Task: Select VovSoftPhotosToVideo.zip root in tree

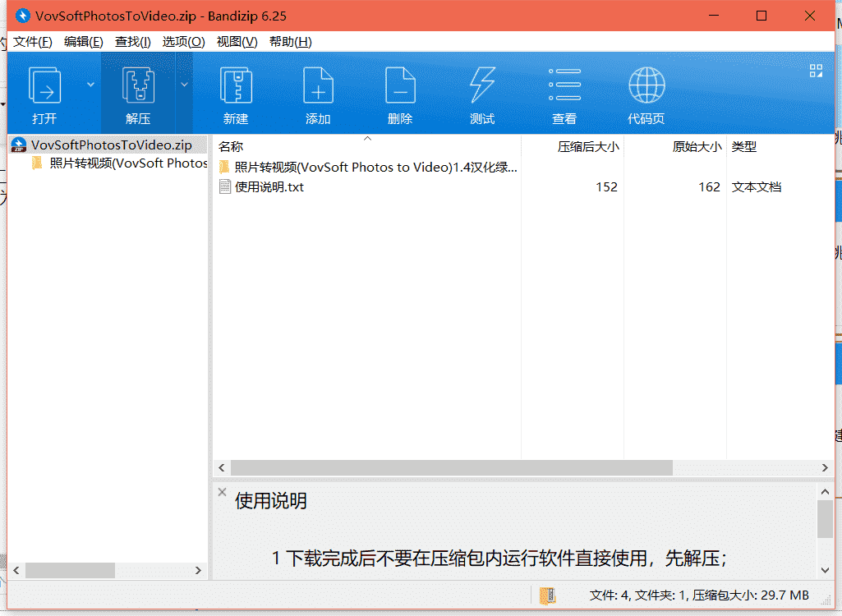Action: click(x=111, y=145)
